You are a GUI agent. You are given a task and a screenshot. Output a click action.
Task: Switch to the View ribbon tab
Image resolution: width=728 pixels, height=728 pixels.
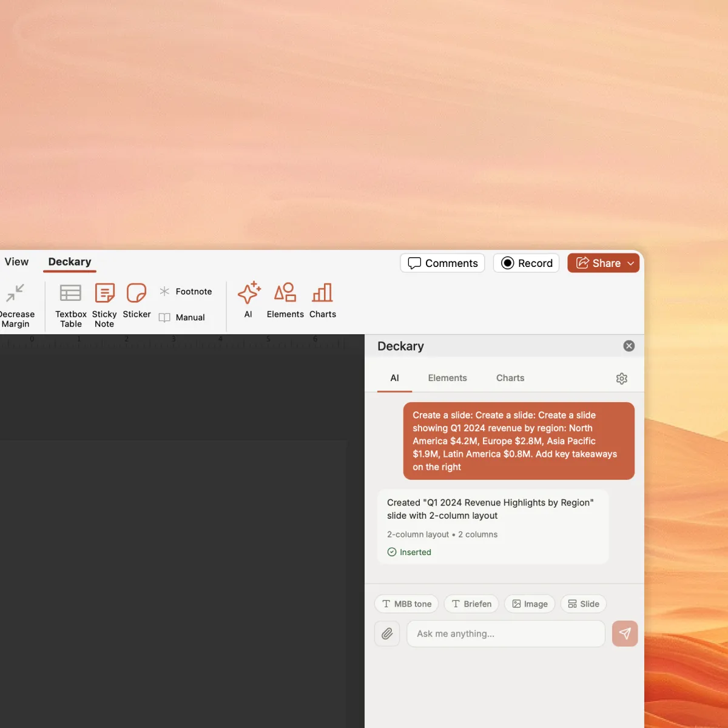pyautogui.click(x=16, y=262)
